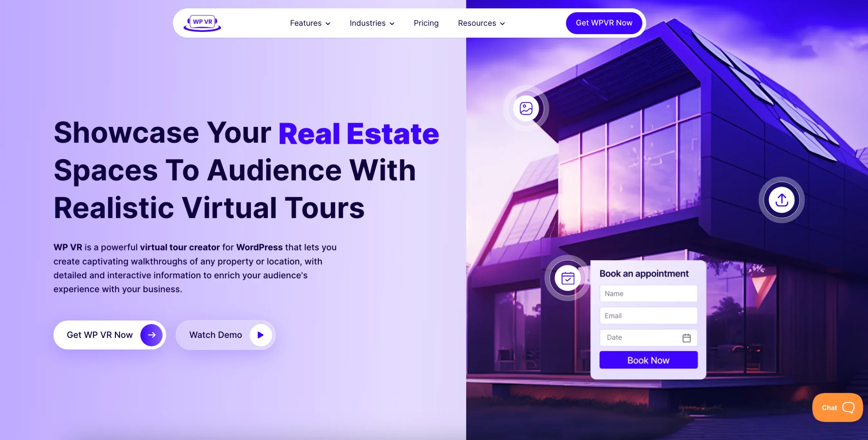
Task: Click the Pricing menu item
Action: (x=426, y=23)
